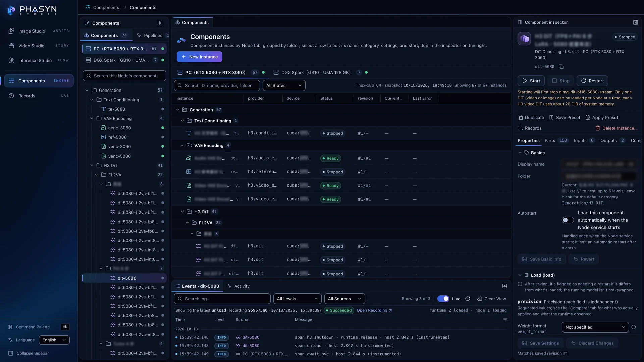Screen dimensions: 644x362
Task: Open events table column options icon
Action: point(505,320)
